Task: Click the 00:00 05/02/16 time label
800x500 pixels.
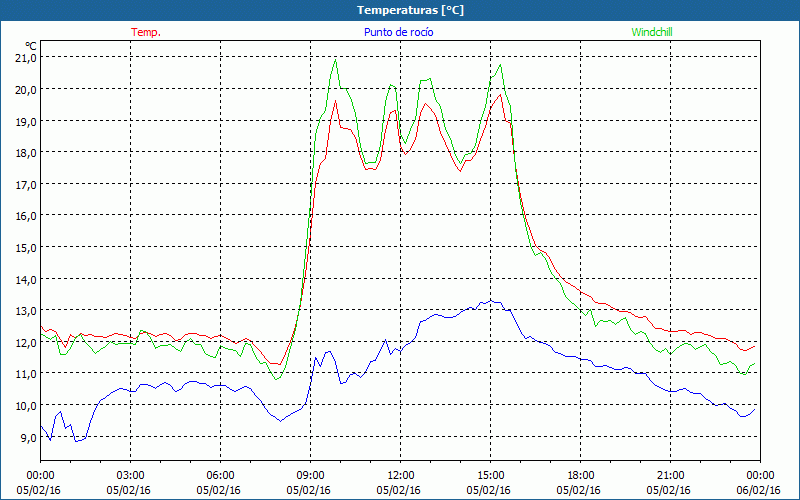Action: coord(39,483)
